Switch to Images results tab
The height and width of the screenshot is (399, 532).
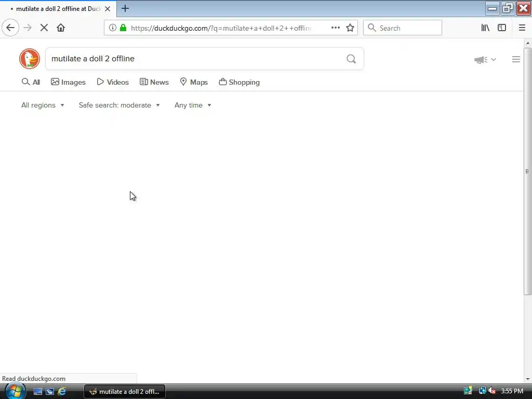coord(68,82)
